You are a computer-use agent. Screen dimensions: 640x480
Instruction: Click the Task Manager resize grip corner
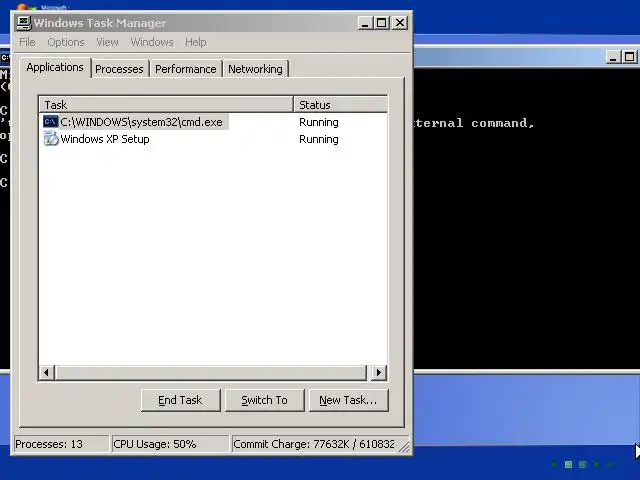(404, 447)
